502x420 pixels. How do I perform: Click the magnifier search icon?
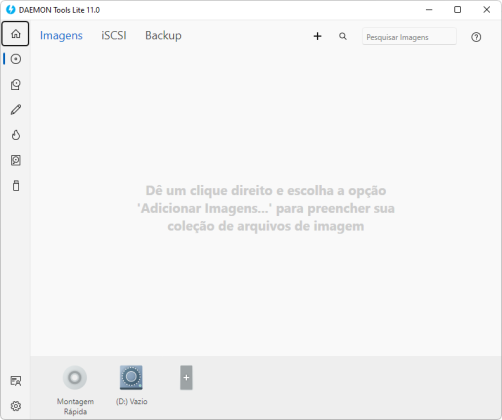click(343, 36)
